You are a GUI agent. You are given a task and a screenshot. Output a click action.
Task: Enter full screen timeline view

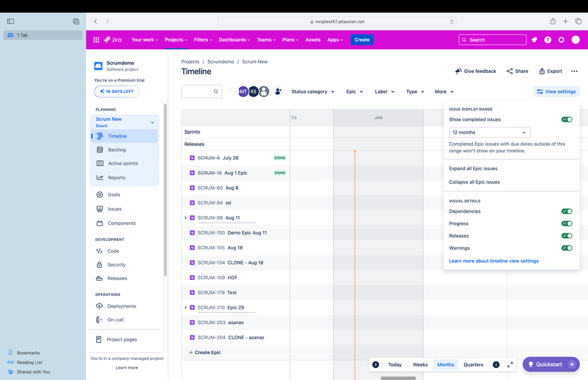pyautogui.click(x=510, y=365)
